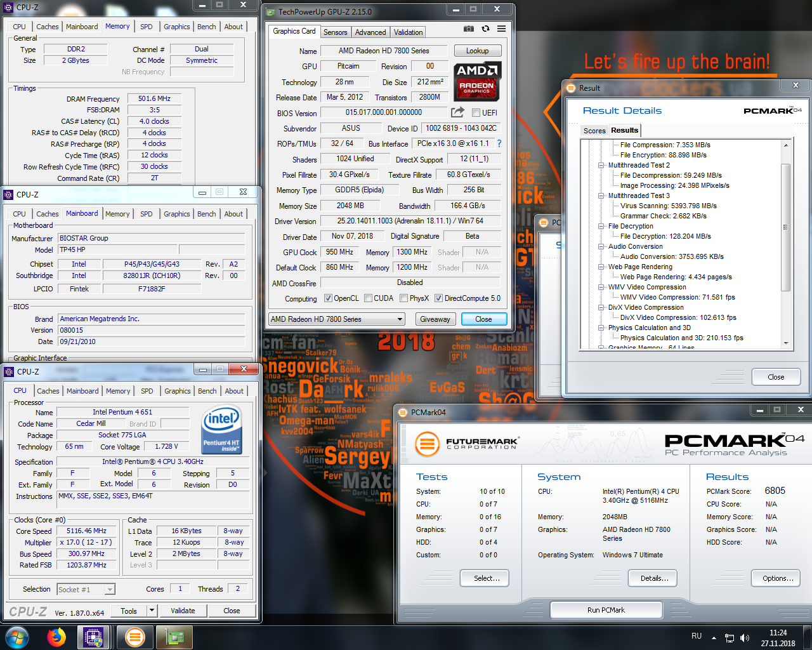Toggle the OpenCL checkbox
Viewport: 812px width, 650px height.
328,298
